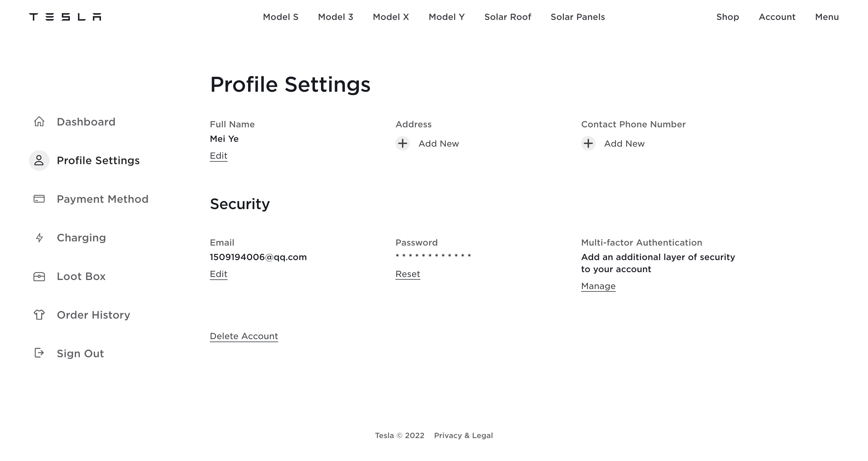This screenshot has width=868, height=461.
Task: Select Dashboard label in the sidebar
Action: point(86,122)
